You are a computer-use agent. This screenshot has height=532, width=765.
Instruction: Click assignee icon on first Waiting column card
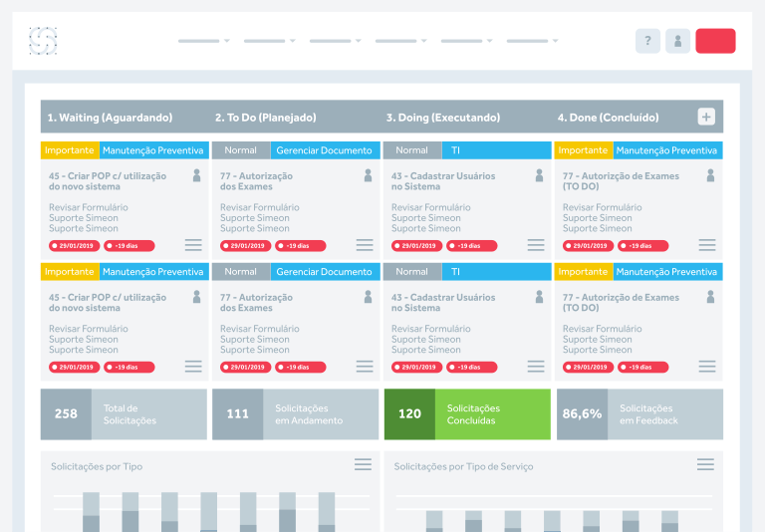[x=196, y=175]
